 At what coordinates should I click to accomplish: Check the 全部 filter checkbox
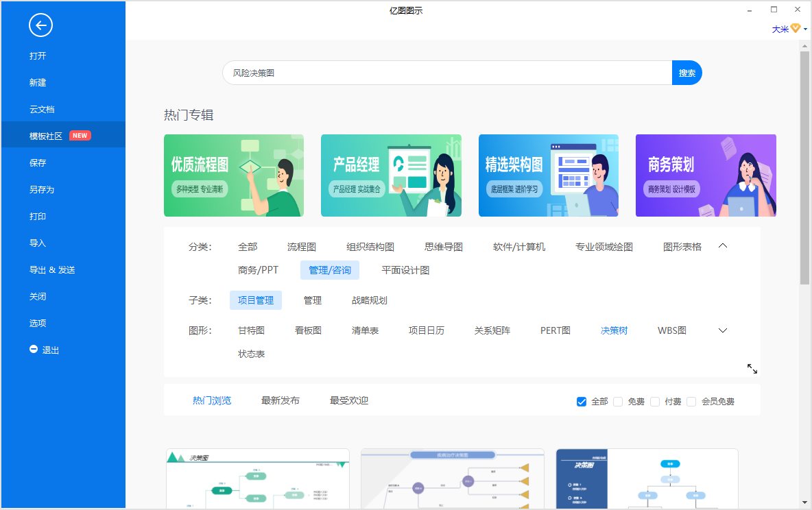click(582, 401)
